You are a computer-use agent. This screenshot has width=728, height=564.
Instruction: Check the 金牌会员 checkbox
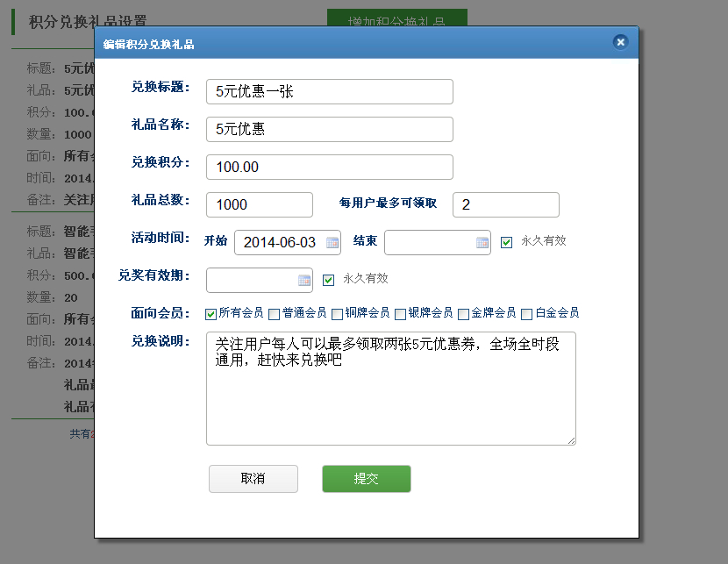tap(463, 314)
